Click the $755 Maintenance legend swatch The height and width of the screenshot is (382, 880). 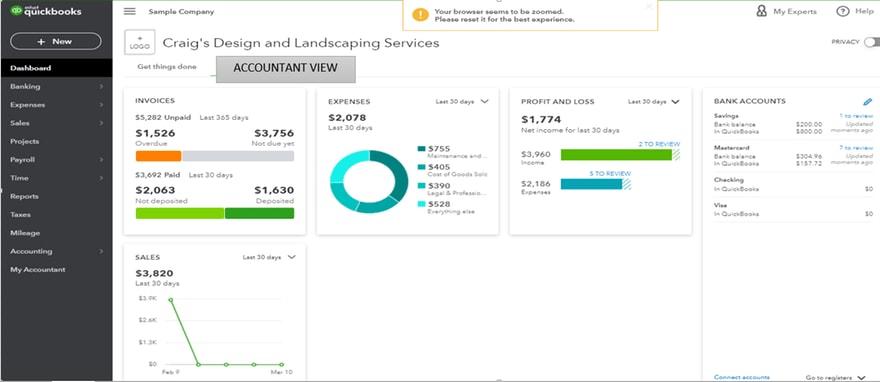coord(421,149)
